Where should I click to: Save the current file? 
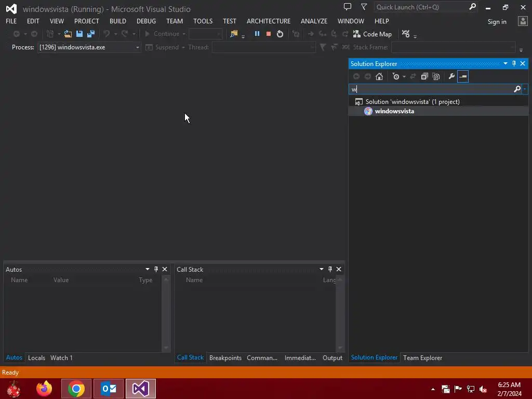(x=79, y=34)
